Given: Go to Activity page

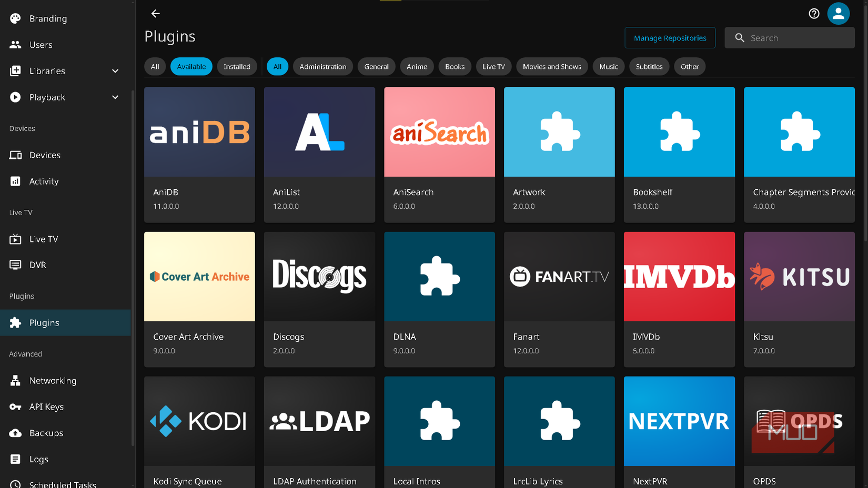Looking at the screenshot, I should pos(65,181).
